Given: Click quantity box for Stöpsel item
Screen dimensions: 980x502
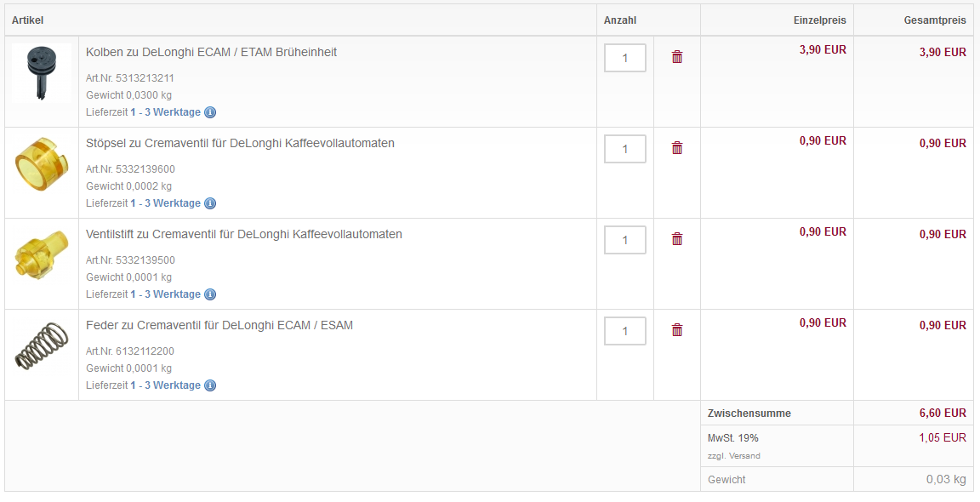Looking at the screenshot, I should tap(624, 149).
